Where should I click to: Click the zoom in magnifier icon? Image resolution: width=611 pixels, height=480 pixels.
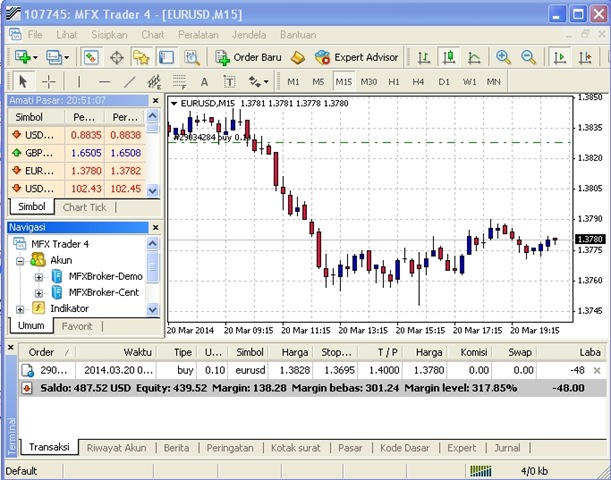pos(504,57)
